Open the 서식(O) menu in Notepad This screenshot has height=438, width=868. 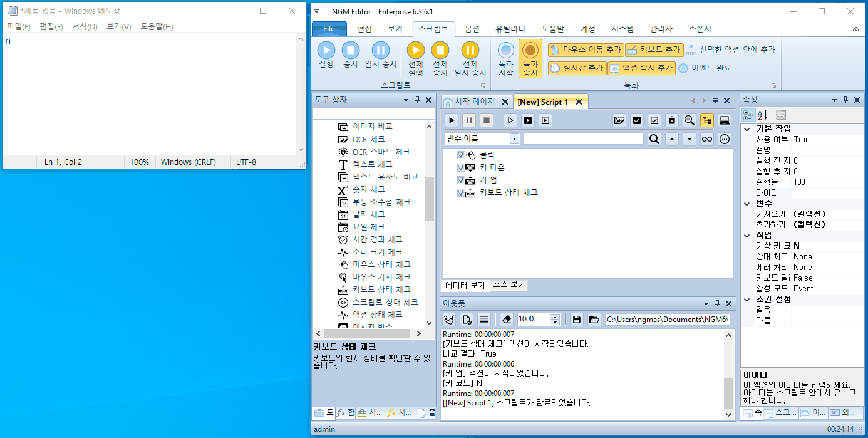click(x=85, y=26)
